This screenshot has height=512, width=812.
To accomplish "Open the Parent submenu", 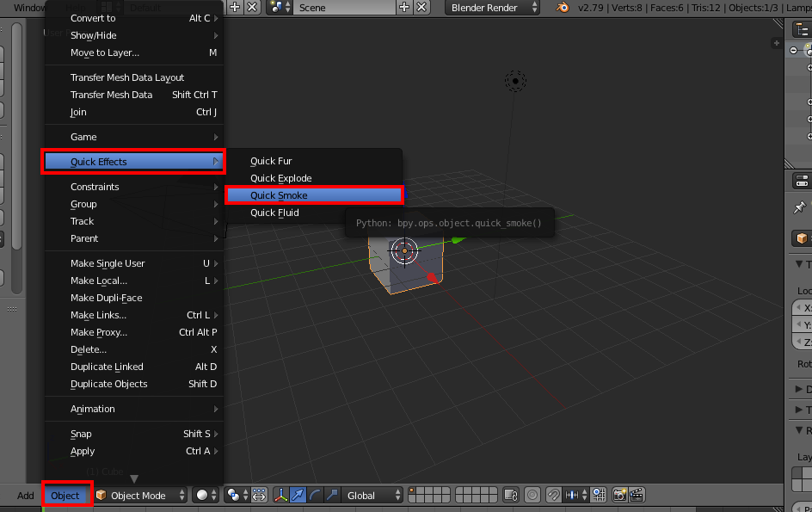I will point(133,238).
